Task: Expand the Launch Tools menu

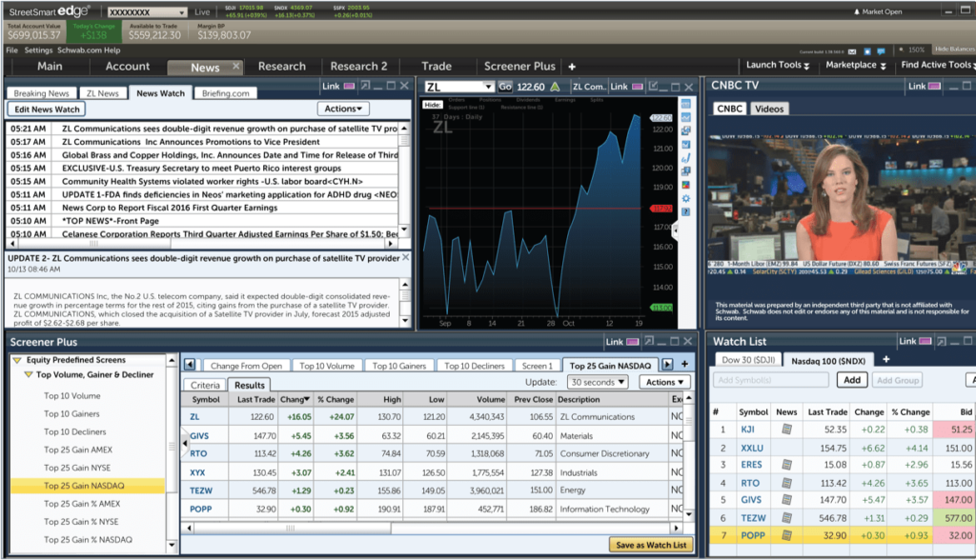Action: click(x=778, y=65)
